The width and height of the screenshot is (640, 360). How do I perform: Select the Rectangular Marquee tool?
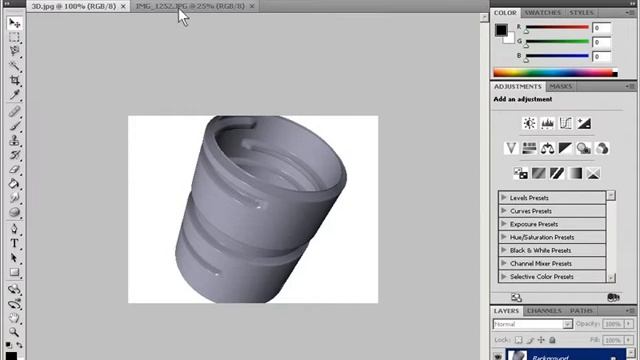[x=14, y=37]
